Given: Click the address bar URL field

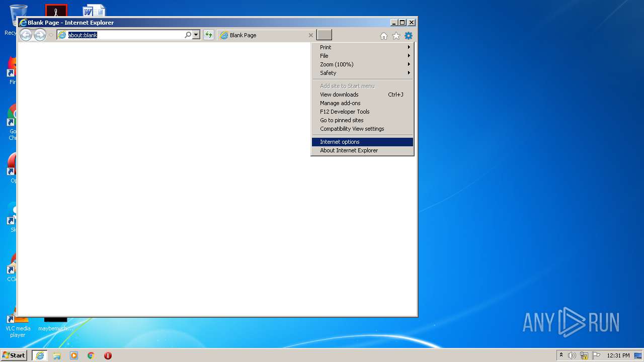Looking at the screenshot, I should click(126, 35).
